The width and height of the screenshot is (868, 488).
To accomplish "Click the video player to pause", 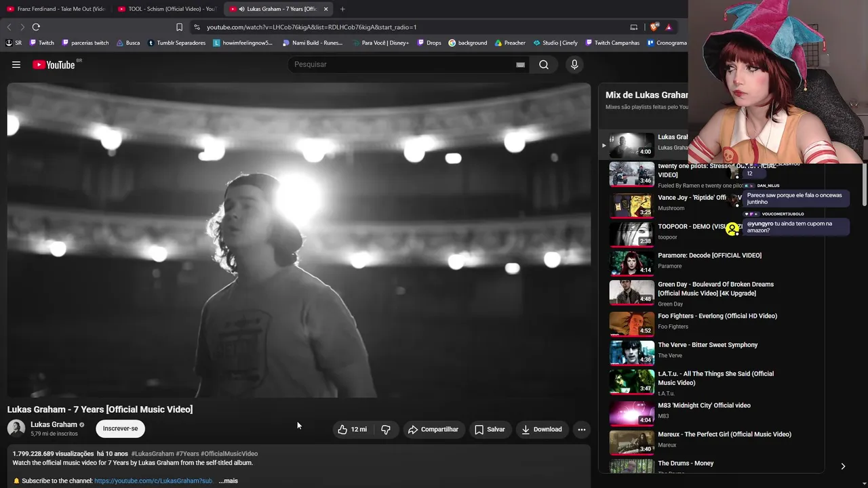I will tap(299, 240).
